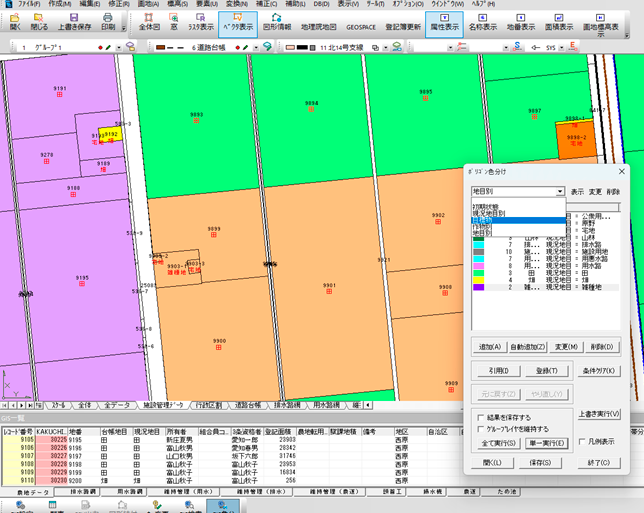
Task: Open the 編集(E) menu
Action: click(89, 4)
